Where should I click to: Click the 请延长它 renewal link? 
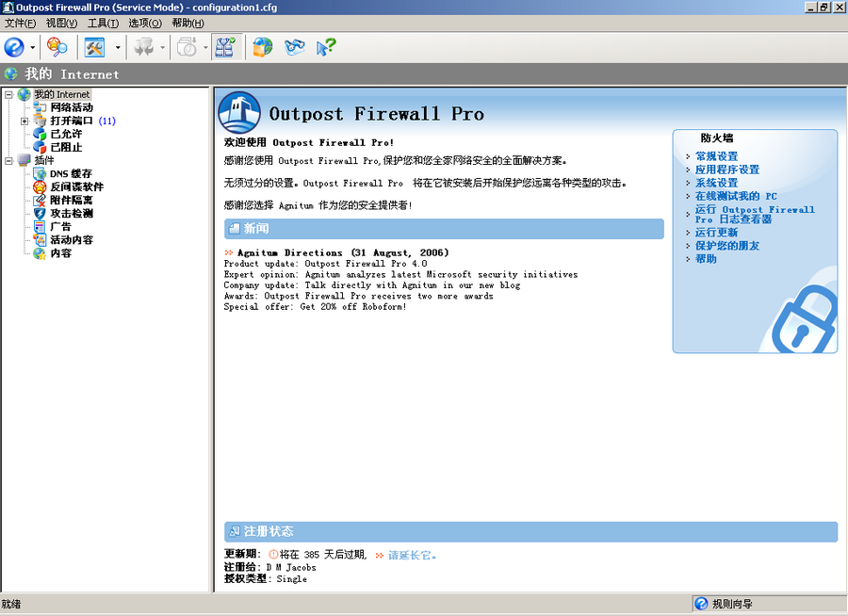(412, 556)
